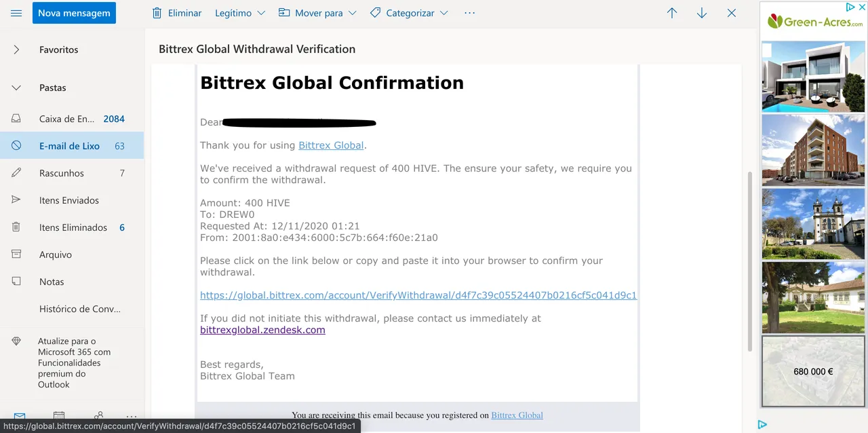Click the Categorizar tag icon

coord(375,13)
